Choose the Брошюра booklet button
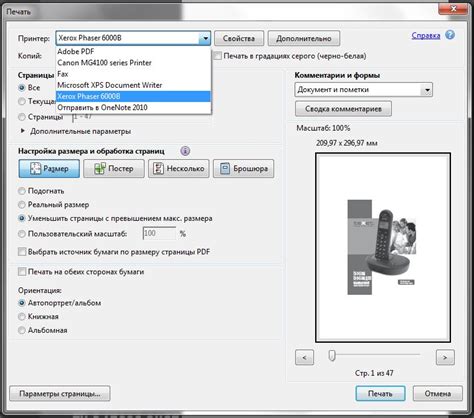The width and height of the screenshot is (474, 418). click(x=243, y=168)
